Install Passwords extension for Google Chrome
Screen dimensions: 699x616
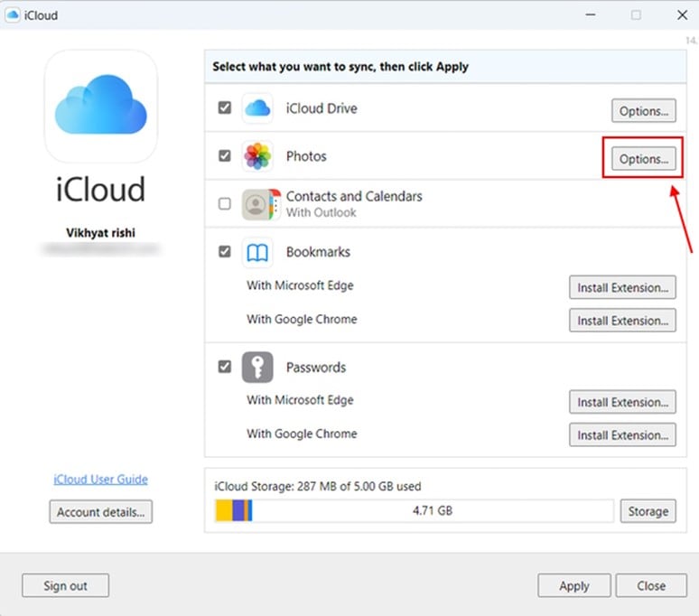coord(622,435)
